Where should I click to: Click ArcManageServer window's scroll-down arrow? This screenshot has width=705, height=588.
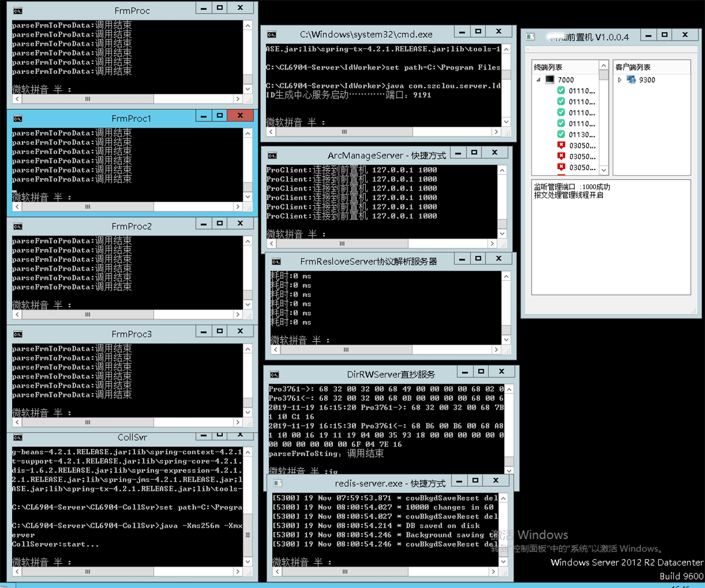502,234
